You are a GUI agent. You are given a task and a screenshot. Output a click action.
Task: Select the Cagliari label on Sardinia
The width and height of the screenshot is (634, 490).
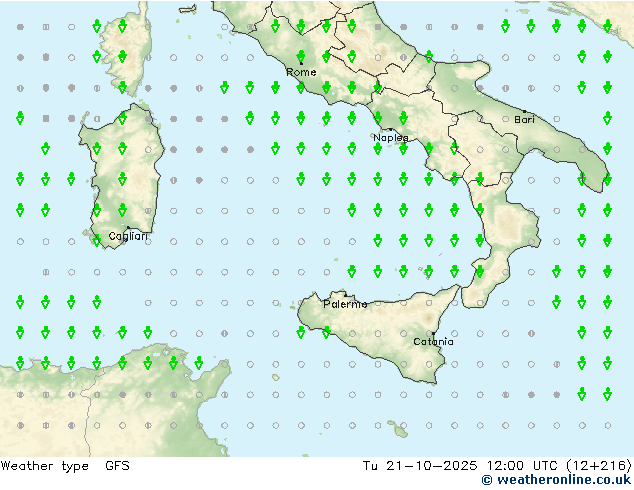pyautogui.click(x=128, y=236)
